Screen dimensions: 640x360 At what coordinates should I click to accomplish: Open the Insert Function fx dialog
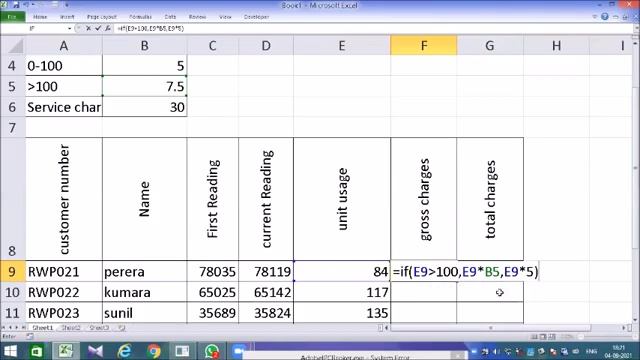click(108, 29)
